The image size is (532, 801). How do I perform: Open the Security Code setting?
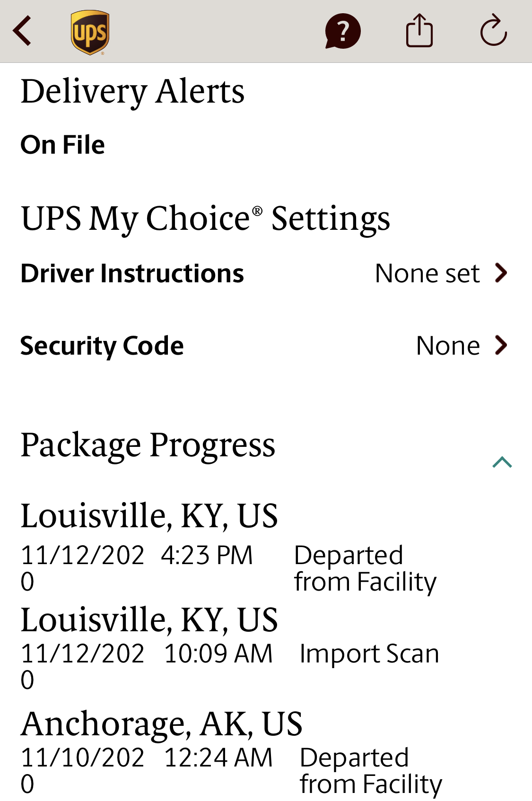click(x=102, y=346)
